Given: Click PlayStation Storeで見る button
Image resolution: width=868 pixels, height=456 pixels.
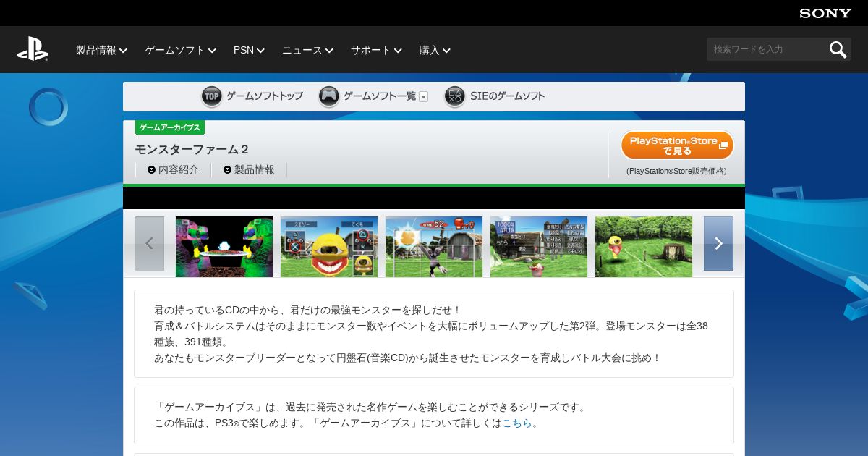Looking at the screenshot, I should tap(677, 145).
